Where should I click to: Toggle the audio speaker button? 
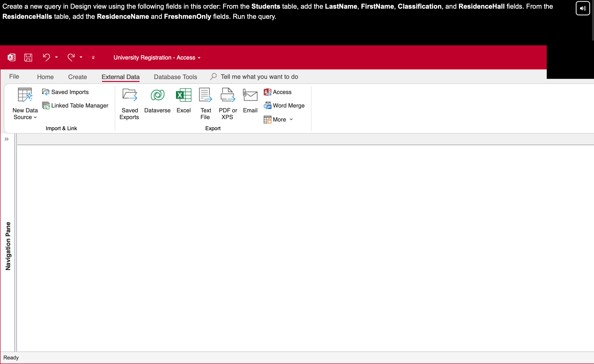582,8
